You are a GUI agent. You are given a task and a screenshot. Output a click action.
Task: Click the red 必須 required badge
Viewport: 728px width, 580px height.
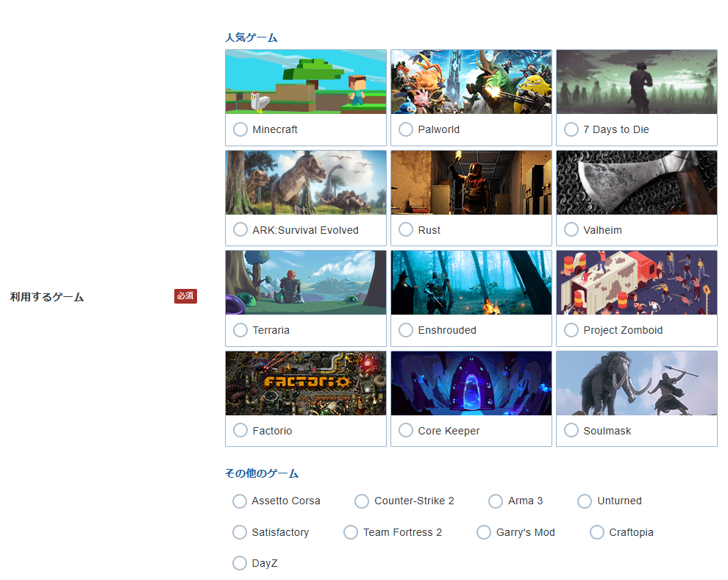(x=186, y=296)
